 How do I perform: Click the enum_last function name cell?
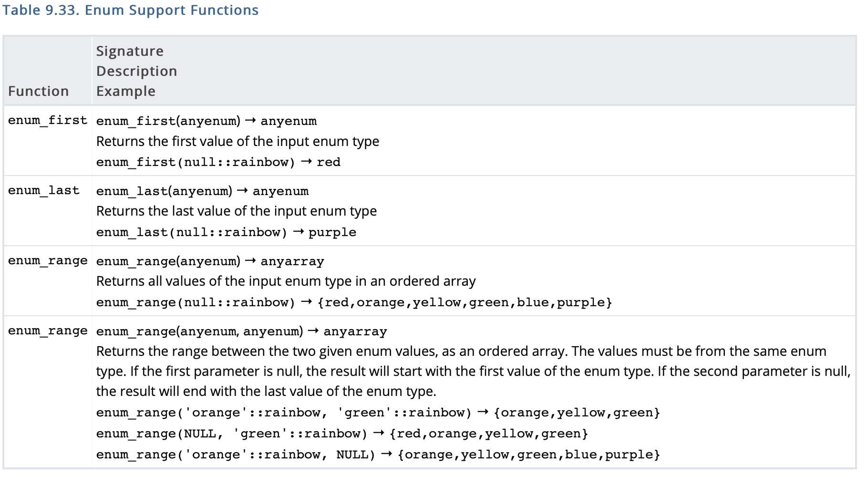click(x=43, y=190)
